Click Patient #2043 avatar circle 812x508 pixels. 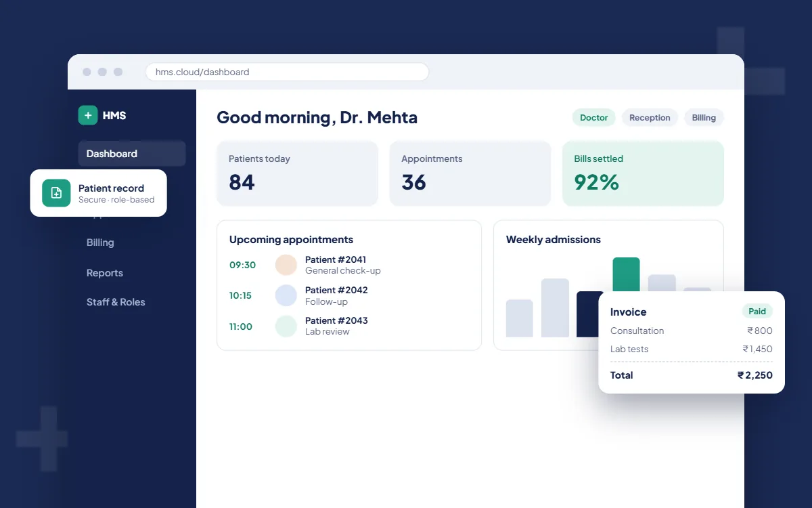click(286, 326)
